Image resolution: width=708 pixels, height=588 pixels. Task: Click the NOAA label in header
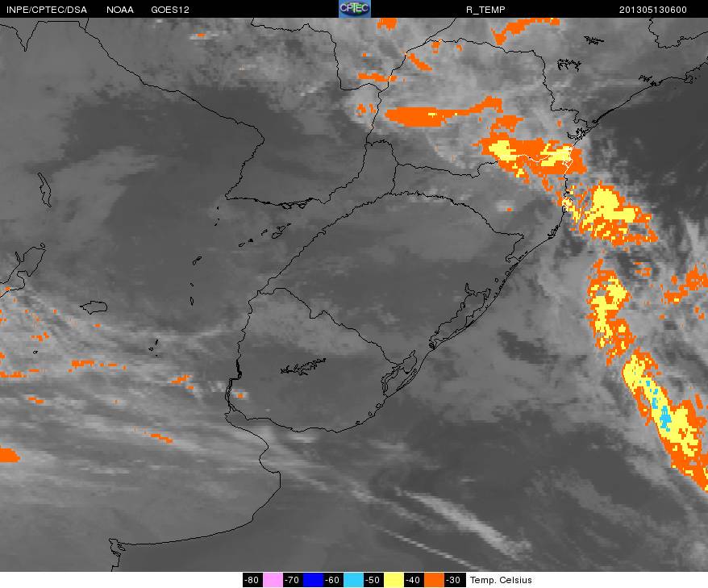pos(120,10)
